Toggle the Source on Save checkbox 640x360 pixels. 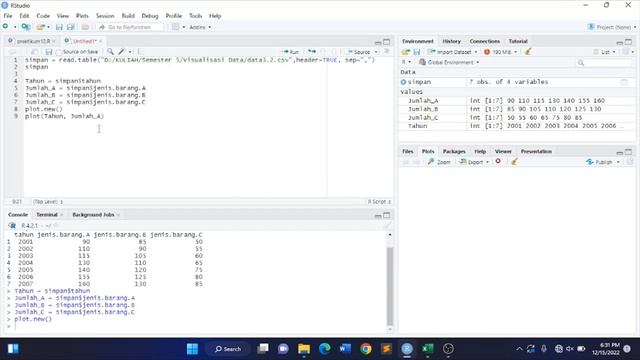point(59,52)
